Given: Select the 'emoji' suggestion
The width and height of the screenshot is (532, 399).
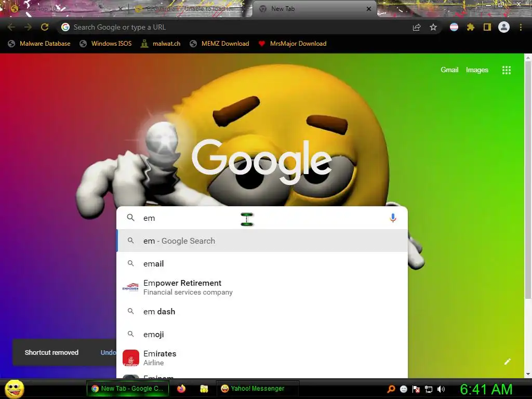Looking at the screenshot, I should (x=262, y=334).
